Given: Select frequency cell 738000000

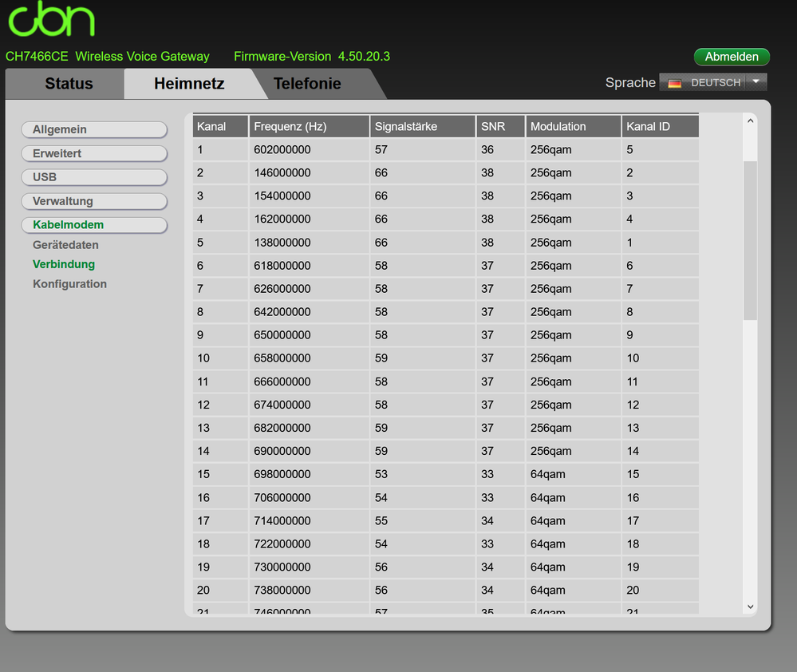Looking at the screenshot, I should pyautogui.click(x=309, y=590).
